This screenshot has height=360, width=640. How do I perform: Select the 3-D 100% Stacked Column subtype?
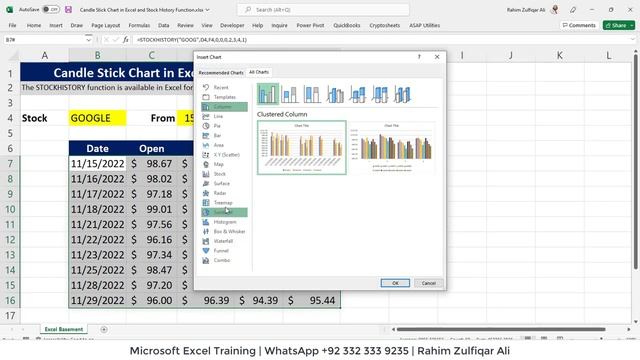(380, 94)
